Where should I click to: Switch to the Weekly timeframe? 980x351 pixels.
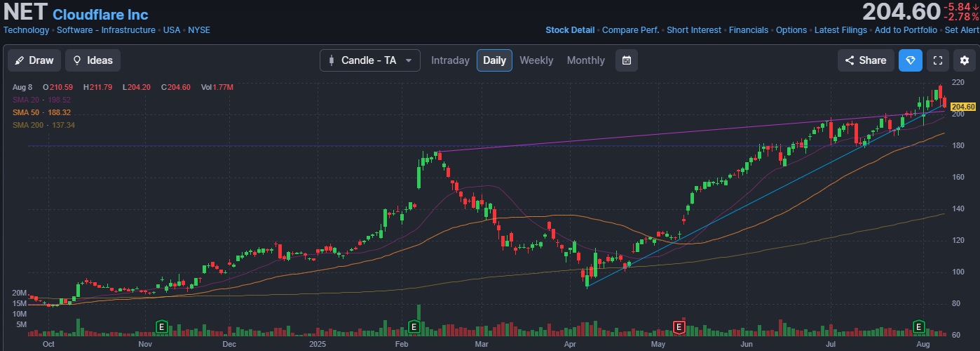point(536,60)
